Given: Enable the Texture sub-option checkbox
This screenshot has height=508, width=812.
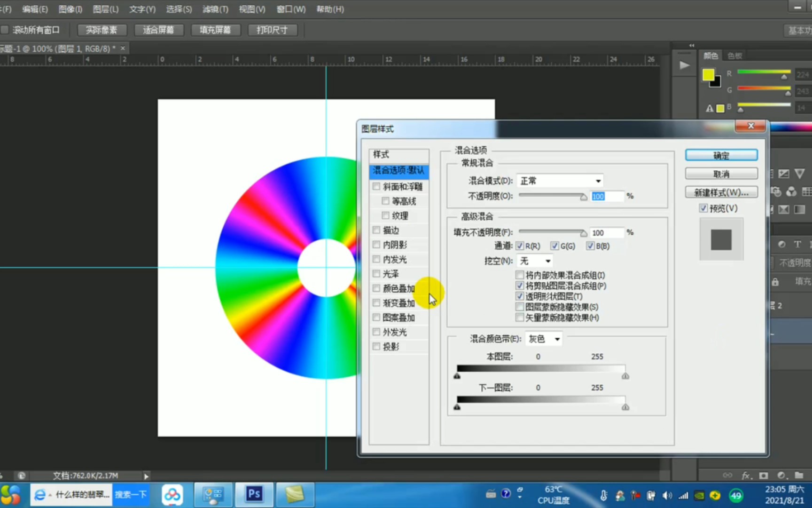Looking at the screenshot, I should tap(386, 215).
